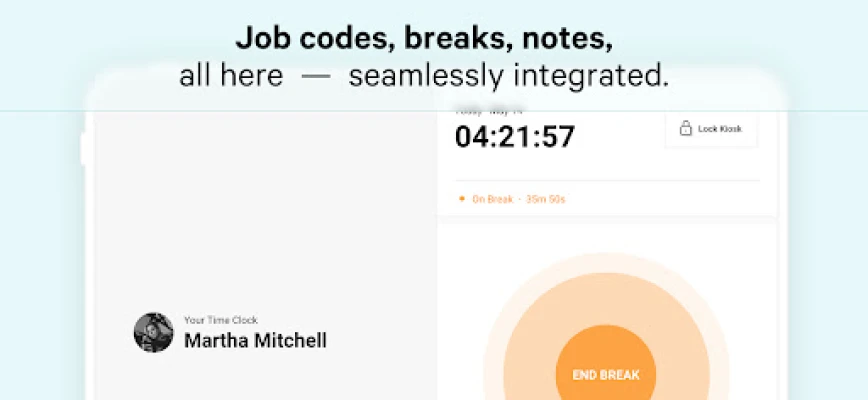Select the seamlessly integrated subtitle text

pyautogui.click(x=509, y=76)
